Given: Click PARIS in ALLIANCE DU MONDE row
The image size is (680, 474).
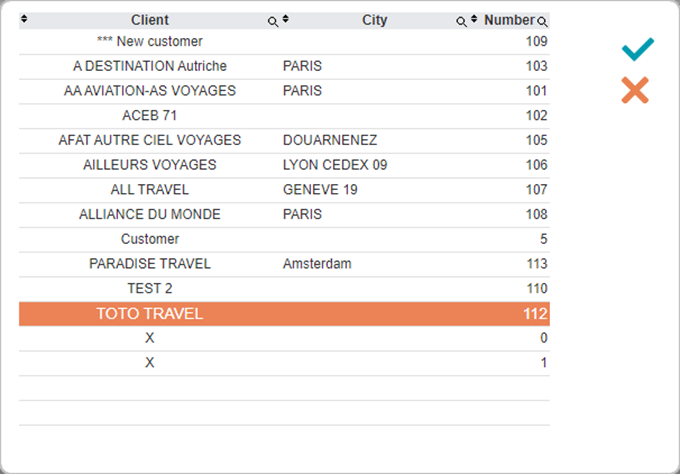Looking at the screenshot, I should tap(302, 214).
